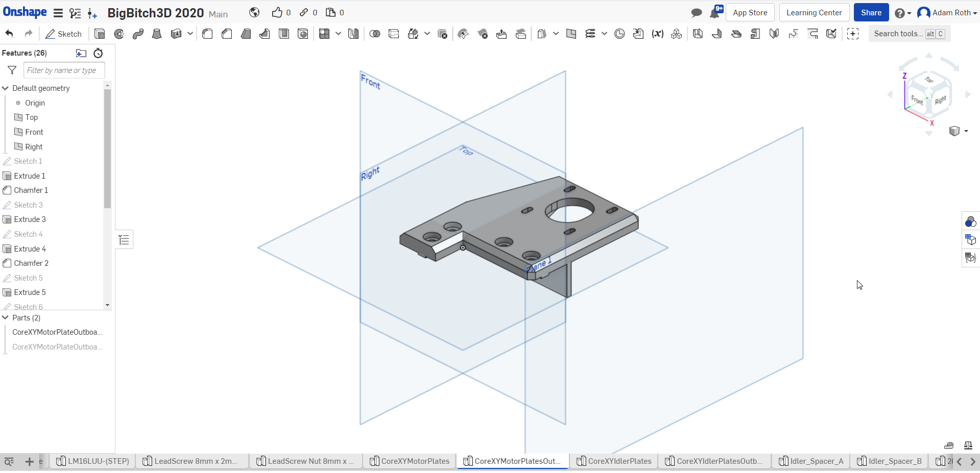Select the Transform tool
Screen dimensions: 980x473
click(x=413, y=34)
